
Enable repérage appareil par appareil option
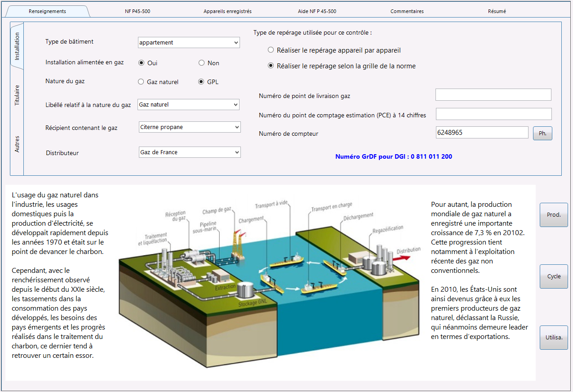271,50
